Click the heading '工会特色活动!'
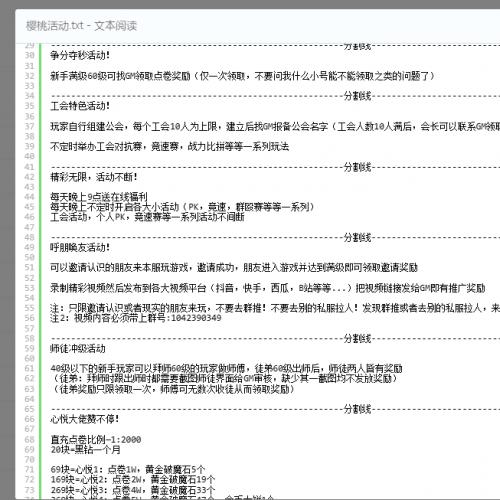Viewport: 500px width, 500px height. click(x=80, y=106)
